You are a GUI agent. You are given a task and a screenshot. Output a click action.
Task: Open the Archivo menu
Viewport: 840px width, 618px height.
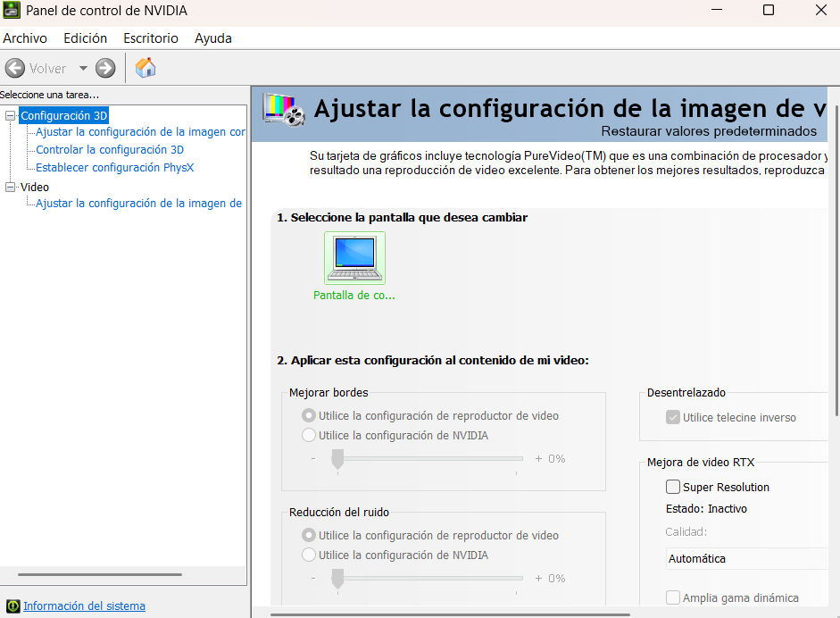(x=25, y=38)
